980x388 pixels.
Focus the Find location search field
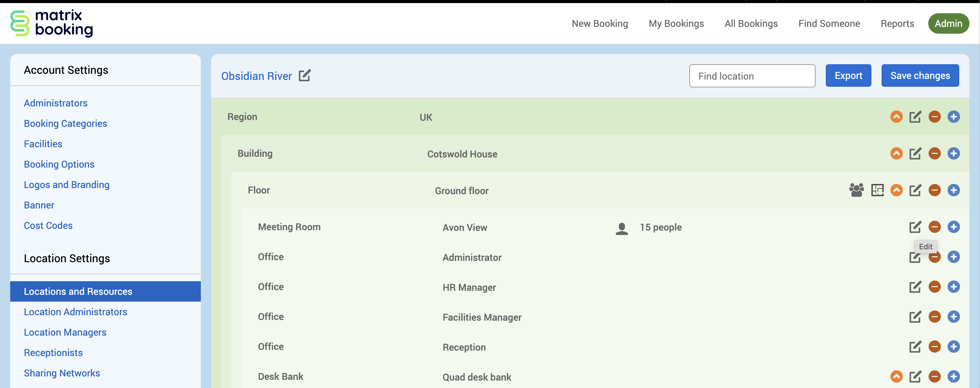pyautogui.click(x=752, y=76)
